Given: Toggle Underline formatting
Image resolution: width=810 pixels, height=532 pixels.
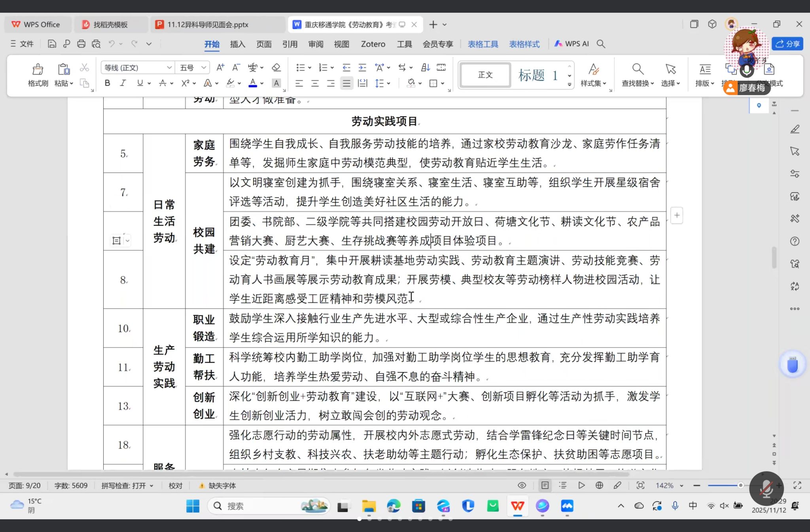Looking at the screenshot, I should (x=140, y=83).
